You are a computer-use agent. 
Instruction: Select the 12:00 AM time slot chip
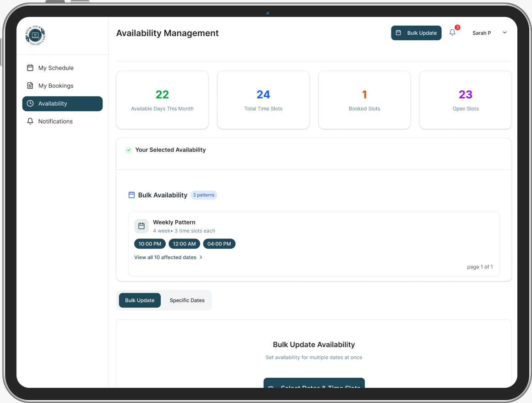[x=184, y=244]
